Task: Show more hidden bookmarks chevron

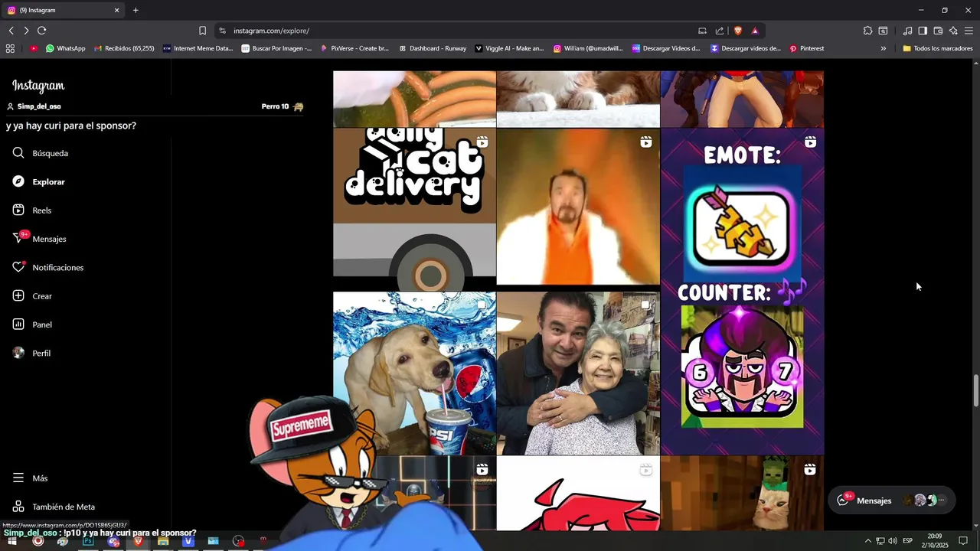Action: (x=883, y=48)
